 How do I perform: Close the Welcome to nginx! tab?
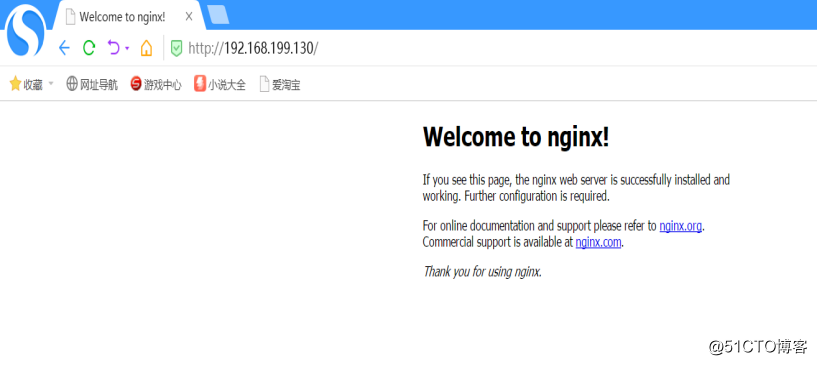pyautogui.click(x=189, y=17)
